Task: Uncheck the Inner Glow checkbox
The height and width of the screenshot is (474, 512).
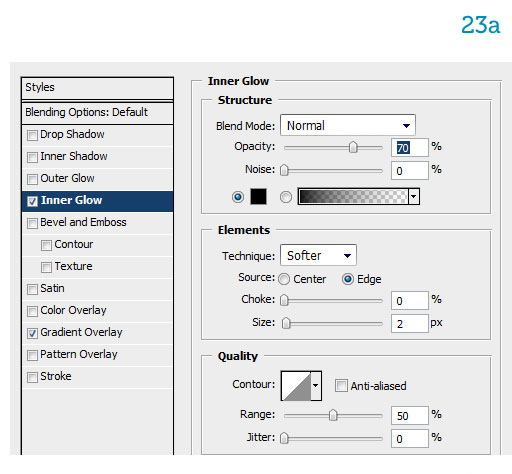Action: tap(32, 201)
